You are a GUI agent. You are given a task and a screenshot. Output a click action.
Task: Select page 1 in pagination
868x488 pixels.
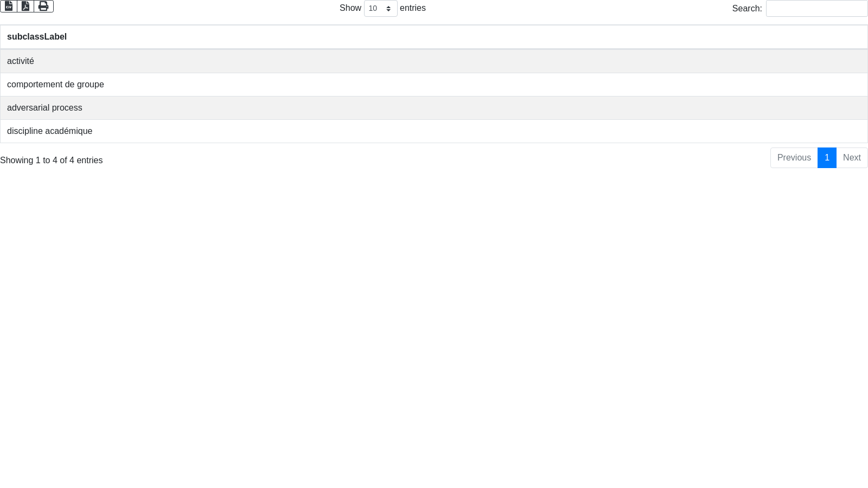[827, 158]
